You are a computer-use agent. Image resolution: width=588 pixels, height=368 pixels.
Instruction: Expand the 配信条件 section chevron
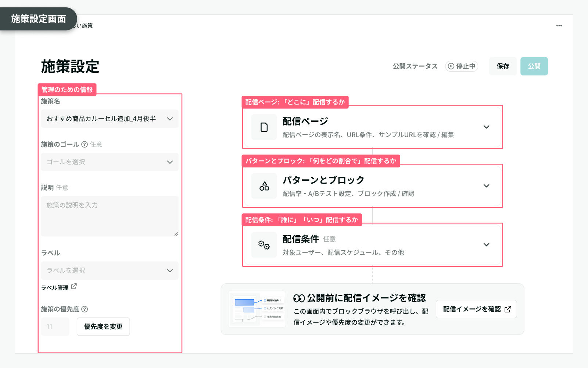coord(486,245)
